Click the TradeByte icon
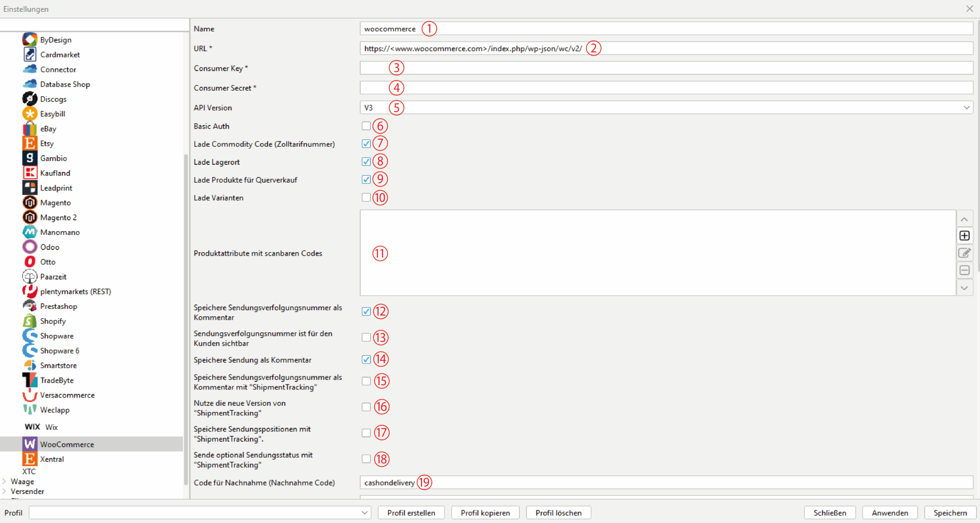 point(30,380)
